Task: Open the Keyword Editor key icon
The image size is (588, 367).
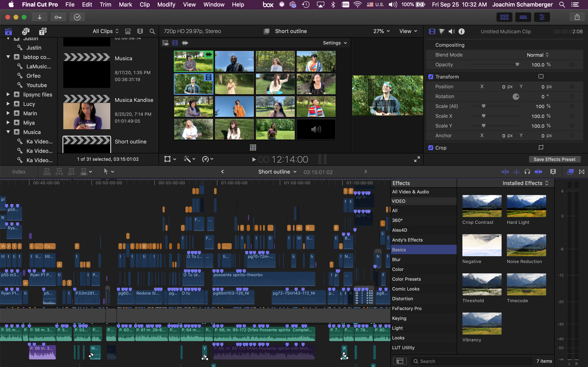Action: (58, 17)
